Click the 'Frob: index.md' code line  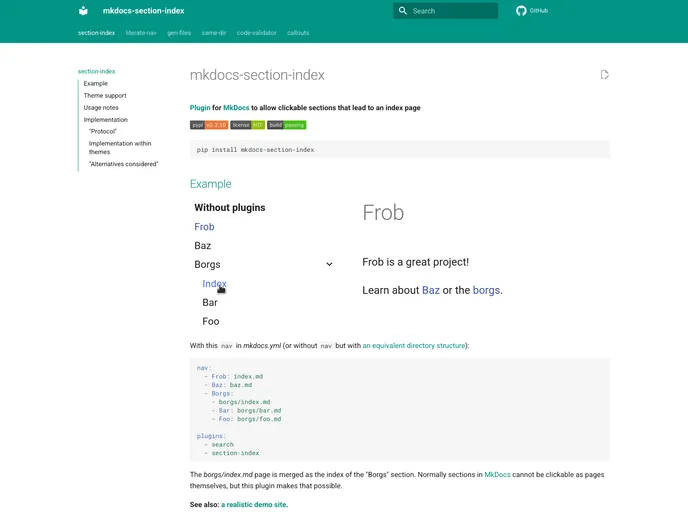click(x=233, y=376)
